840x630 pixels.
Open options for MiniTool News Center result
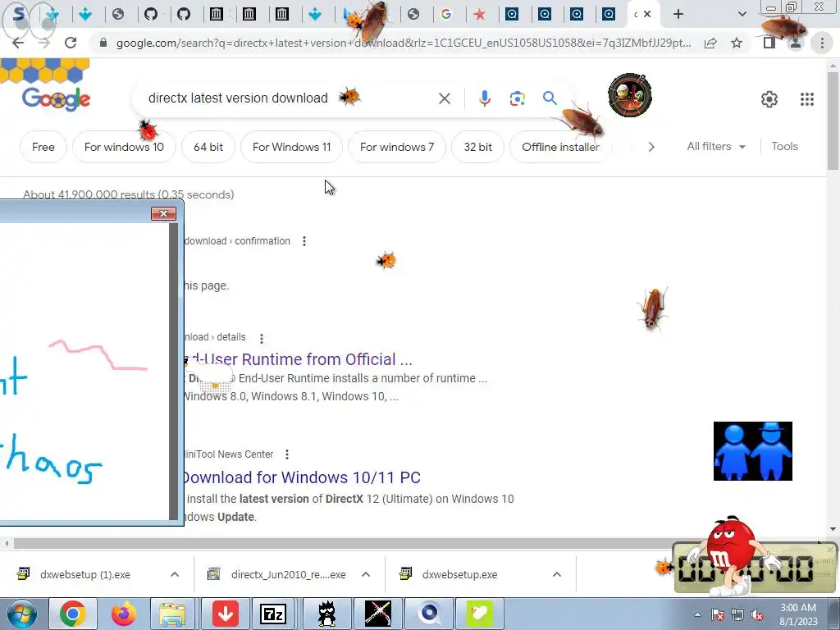(287, 454)
